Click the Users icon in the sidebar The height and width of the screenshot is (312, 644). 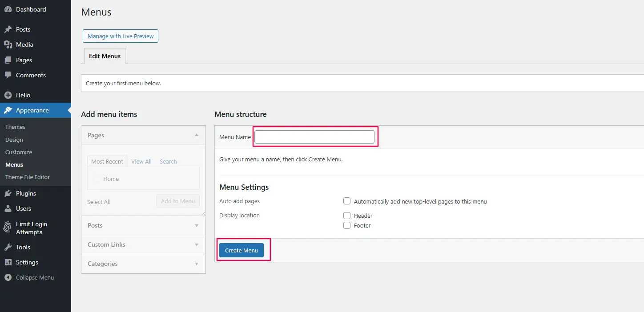click(x=8, y=208)
